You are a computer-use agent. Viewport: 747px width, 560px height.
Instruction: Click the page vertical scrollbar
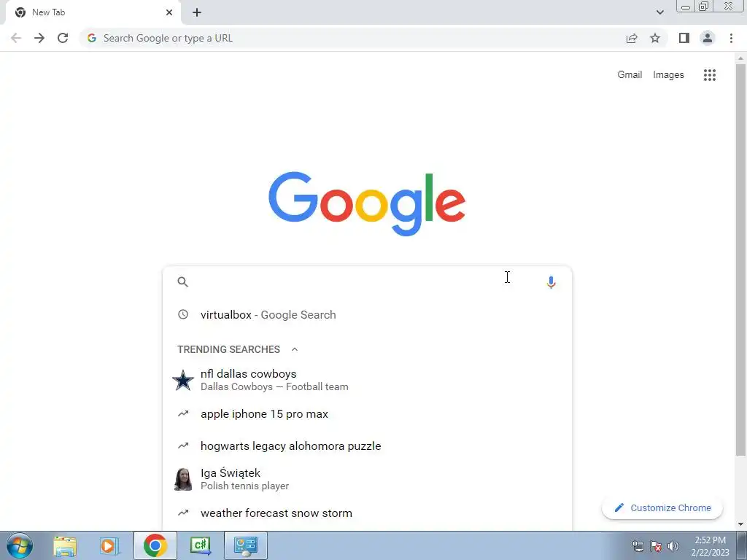point(740,260)
